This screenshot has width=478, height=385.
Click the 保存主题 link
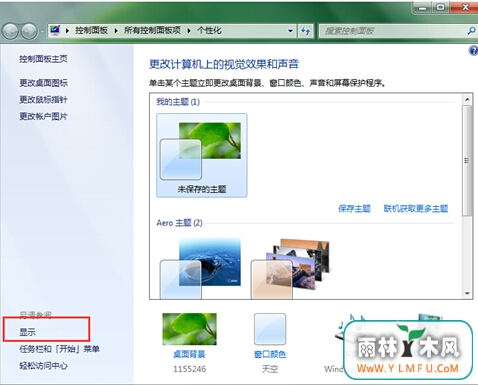pos(354,209)
